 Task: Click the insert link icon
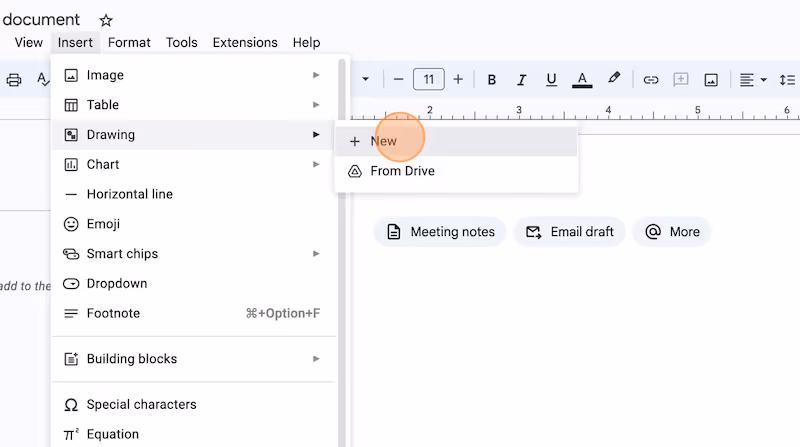[x=651, y=80]
